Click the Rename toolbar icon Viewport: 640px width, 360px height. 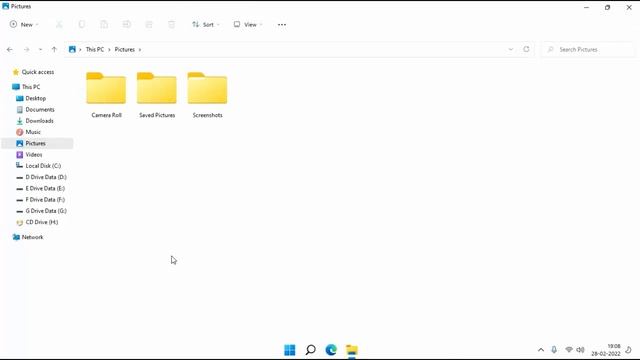click(x=127, y=24)
